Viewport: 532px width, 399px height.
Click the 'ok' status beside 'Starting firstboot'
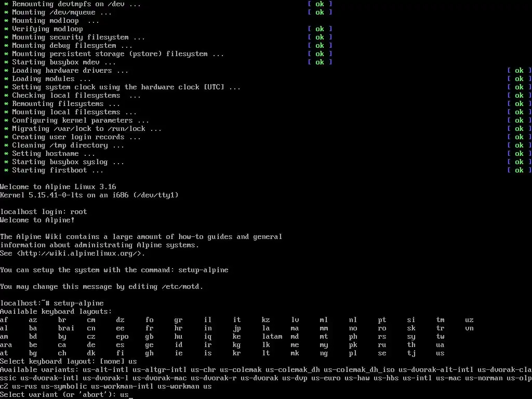tap(519, 170)
